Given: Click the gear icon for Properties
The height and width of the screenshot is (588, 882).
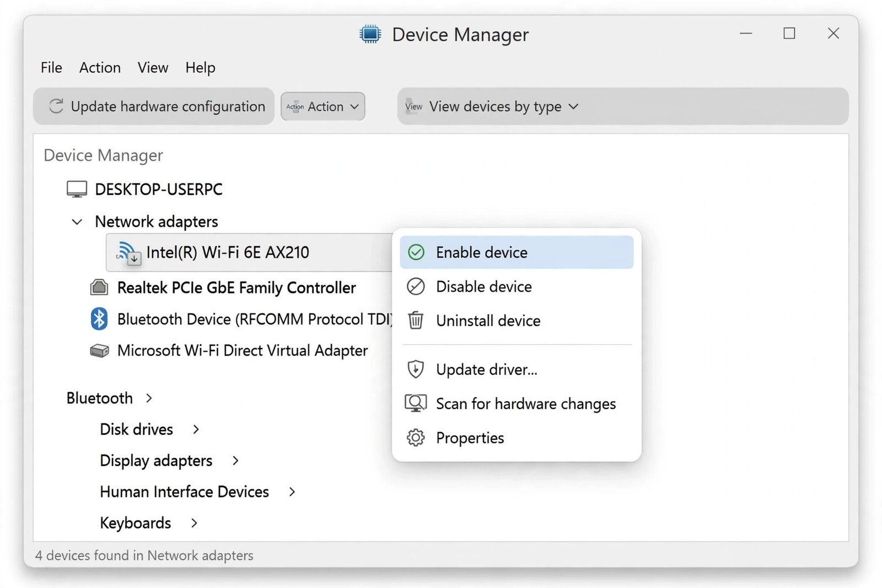Looking at the screenshot, I should (416, 438).
